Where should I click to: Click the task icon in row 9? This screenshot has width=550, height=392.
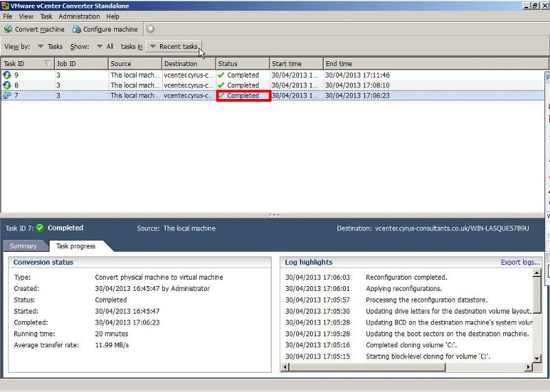[x=7, y=75]
